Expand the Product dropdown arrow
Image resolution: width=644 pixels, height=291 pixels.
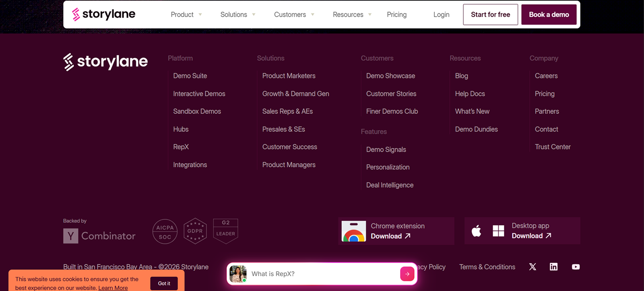pyautogui.click(x=200, y=15)
